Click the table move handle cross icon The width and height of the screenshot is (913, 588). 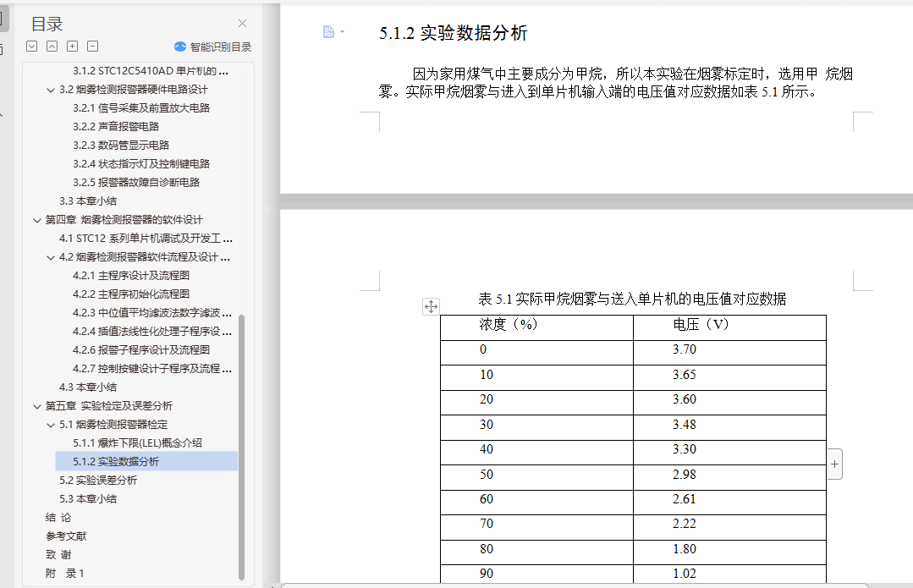(x=431, y=306)
